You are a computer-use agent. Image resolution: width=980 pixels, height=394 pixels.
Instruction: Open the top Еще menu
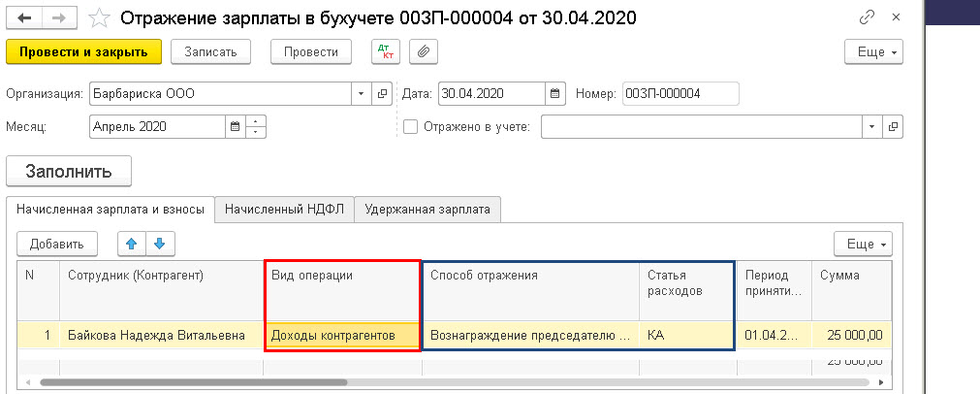click(x=873, y=51)
